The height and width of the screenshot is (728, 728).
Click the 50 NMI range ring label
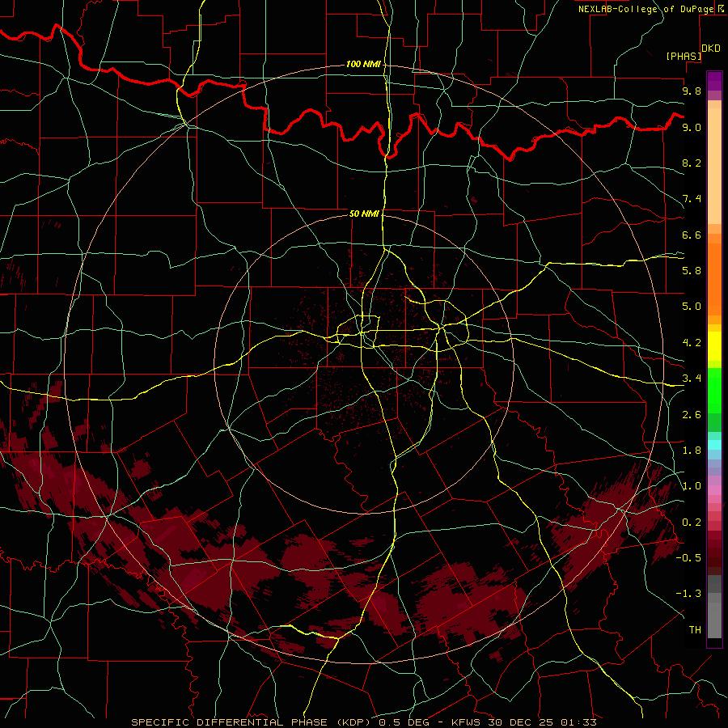click(364, 214)
